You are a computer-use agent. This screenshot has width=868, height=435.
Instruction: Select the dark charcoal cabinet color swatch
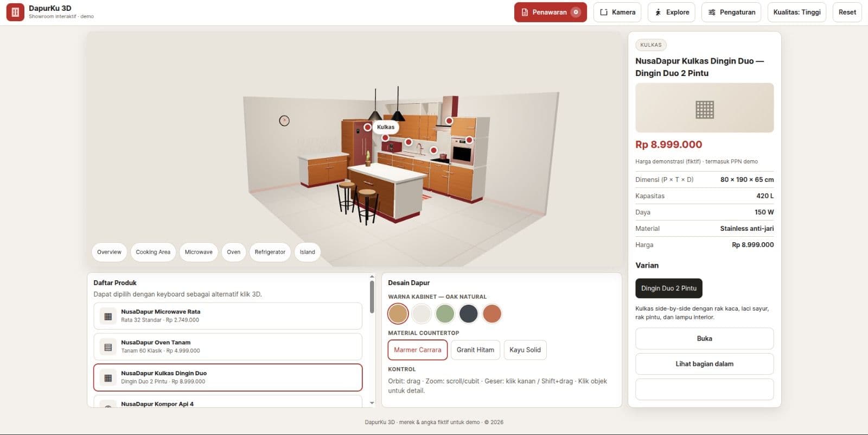[x=468, y=313]
